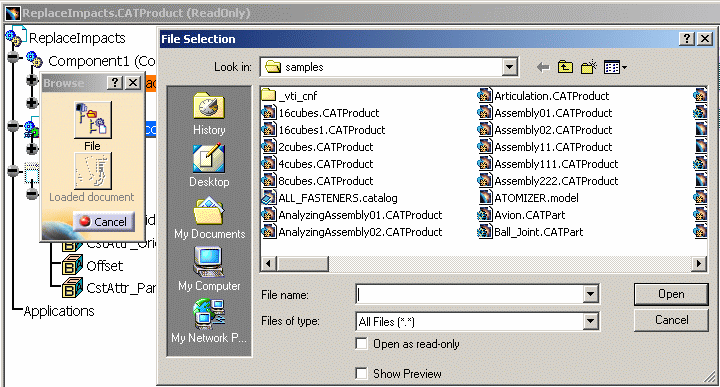Viewport: 720px width, 387px height.
Task: Open the Look in folder dropdown
Action: (x=509, y=67)
